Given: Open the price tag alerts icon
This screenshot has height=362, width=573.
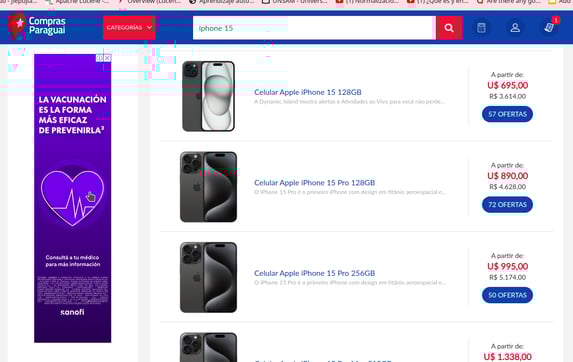Looking at the screenshot, I should [549, 27].
